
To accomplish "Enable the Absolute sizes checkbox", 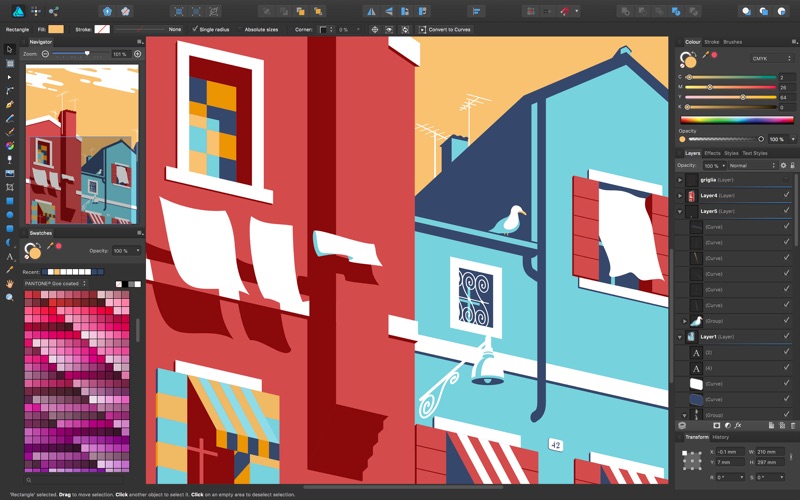I will click(x=240, y=29).
